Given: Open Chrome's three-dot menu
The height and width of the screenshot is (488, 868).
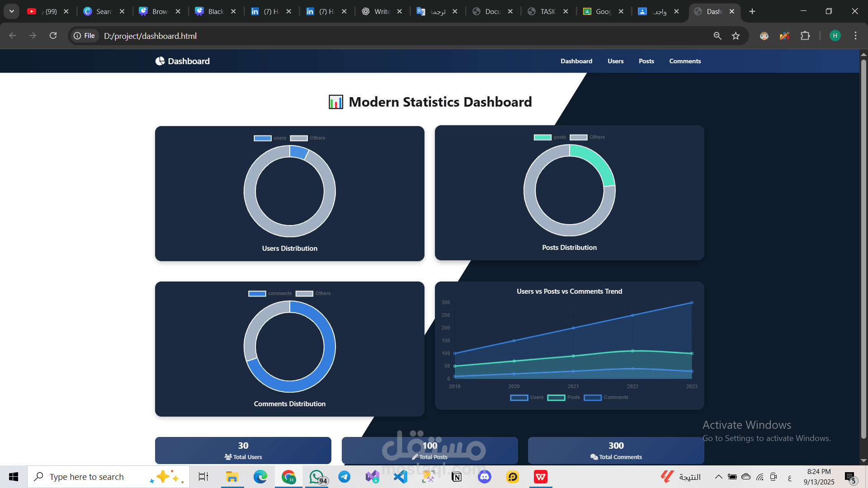Looking at the screenshot, I should click(855, 36).
